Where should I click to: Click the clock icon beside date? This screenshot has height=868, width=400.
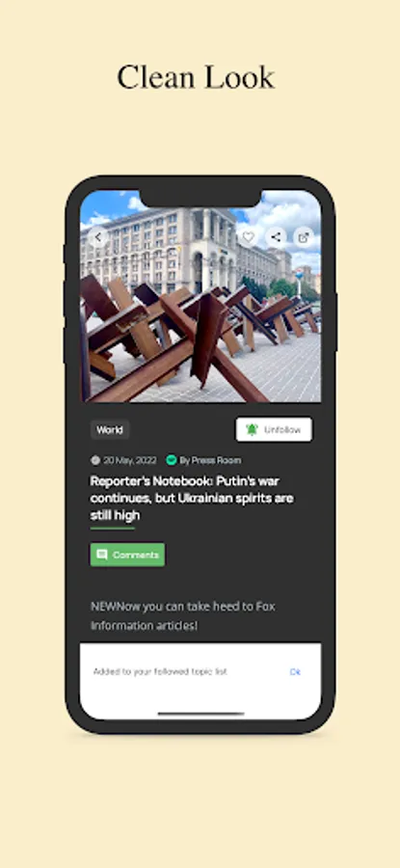coord(95,460)
